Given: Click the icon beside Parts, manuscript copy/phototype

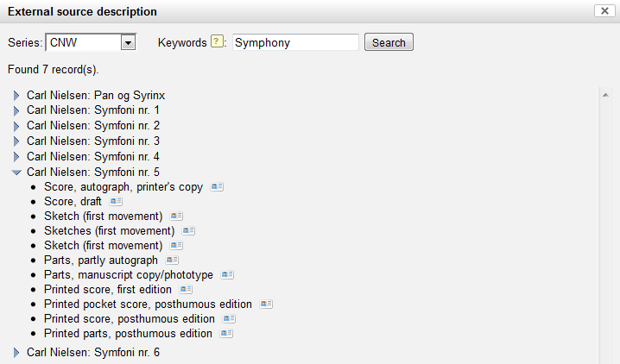Looking at the screenshot, I should point(227,275).
